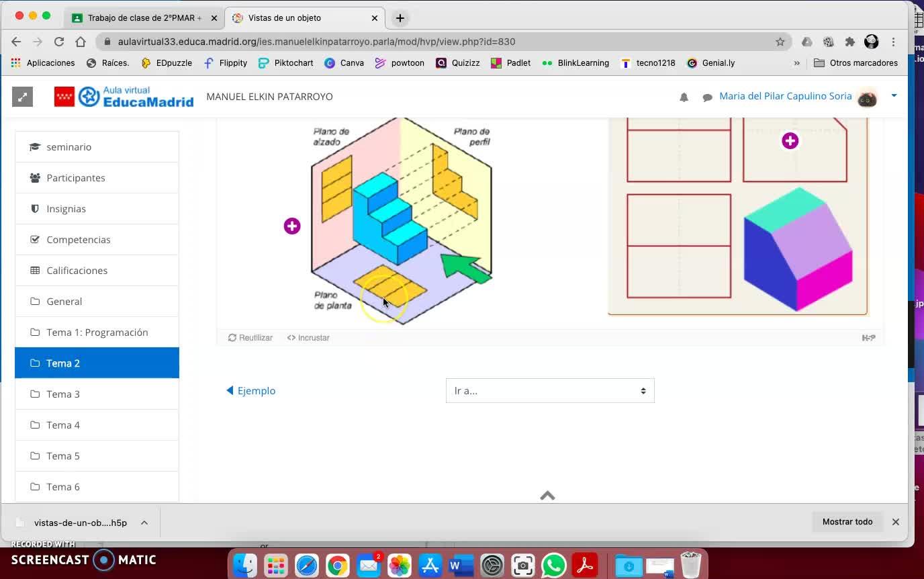
Task: Open a new browser tab
Action: (x=400, y=18)
